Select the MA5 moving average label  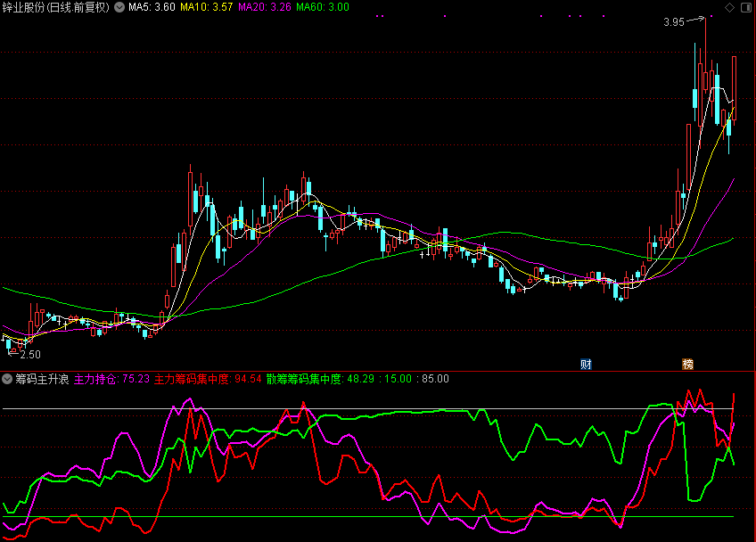pyautogui.click(x=150, y=7)
